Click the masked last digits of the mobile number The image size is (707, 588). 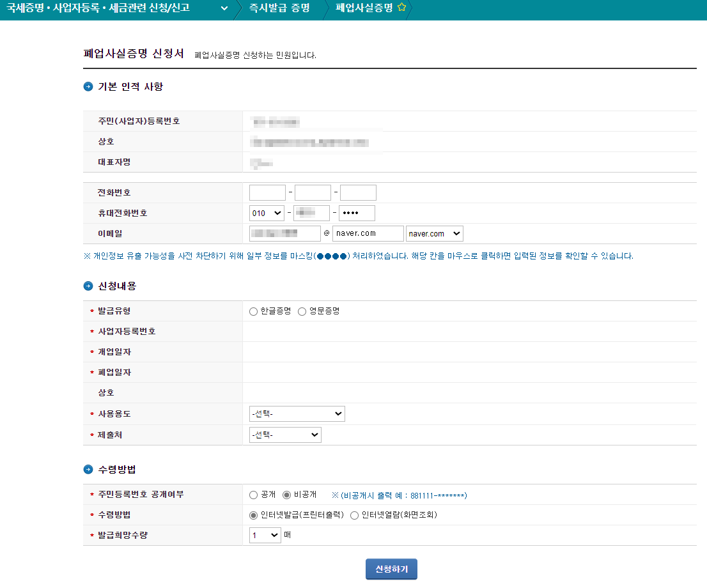tap(357, 213)
